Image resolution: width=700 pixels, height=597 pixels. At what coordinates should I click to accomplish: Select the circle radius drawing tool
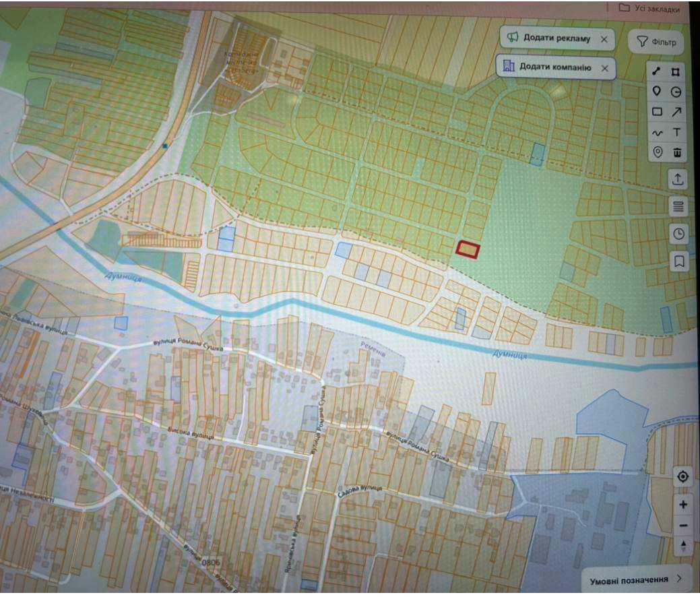pos(676,92)
